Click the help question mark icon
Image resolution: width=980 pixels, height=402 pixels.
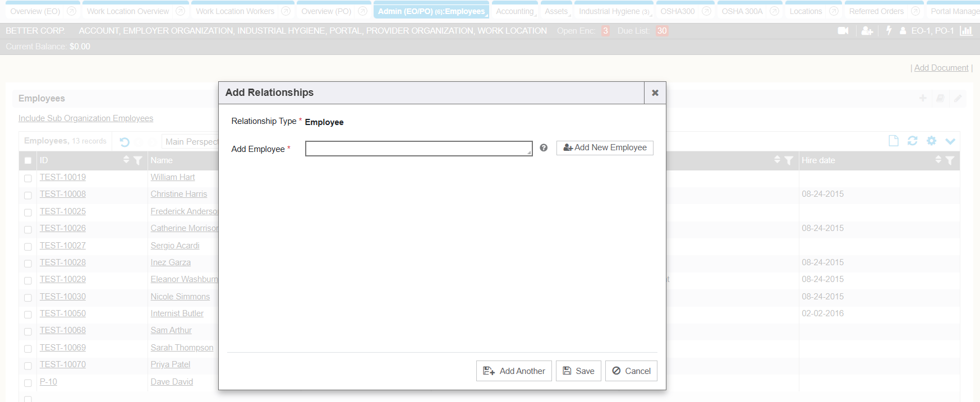coord(543,148)
